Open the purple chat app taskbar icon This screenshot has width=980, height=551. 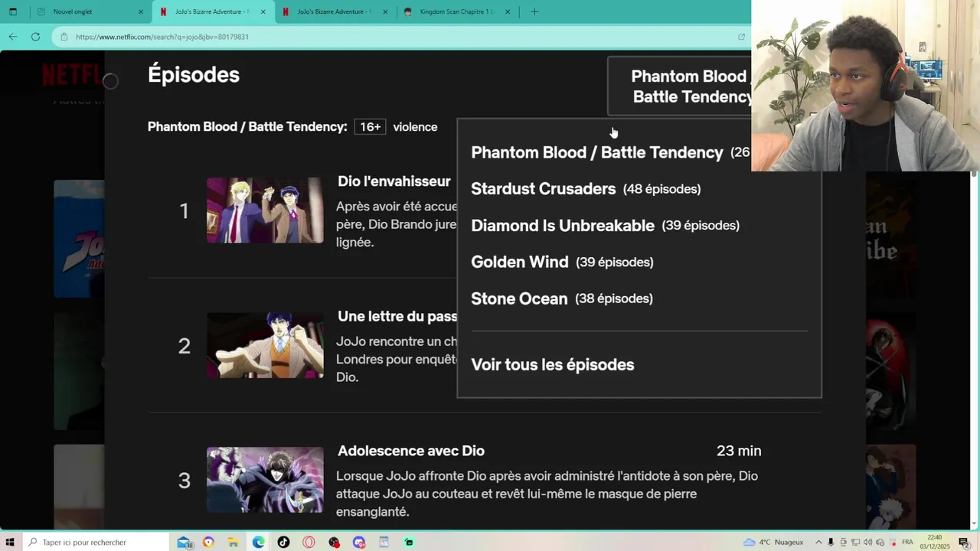pos(359,542)
